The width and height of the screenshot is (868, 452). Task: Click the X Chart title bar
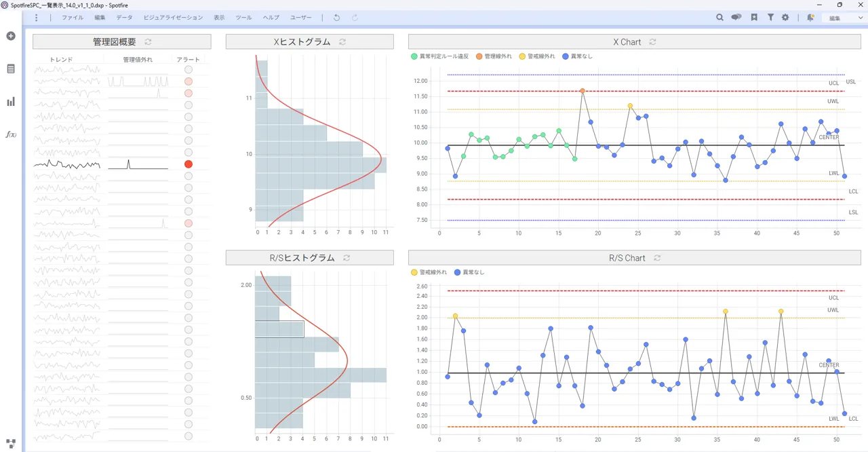[635, 42]
